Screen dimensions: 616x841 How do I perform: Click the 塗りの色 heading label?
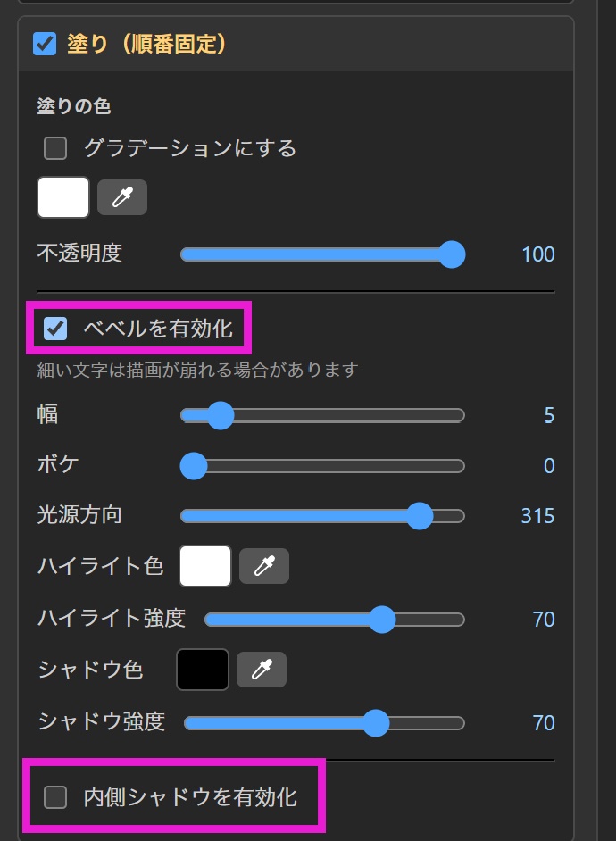click(74, 106)
